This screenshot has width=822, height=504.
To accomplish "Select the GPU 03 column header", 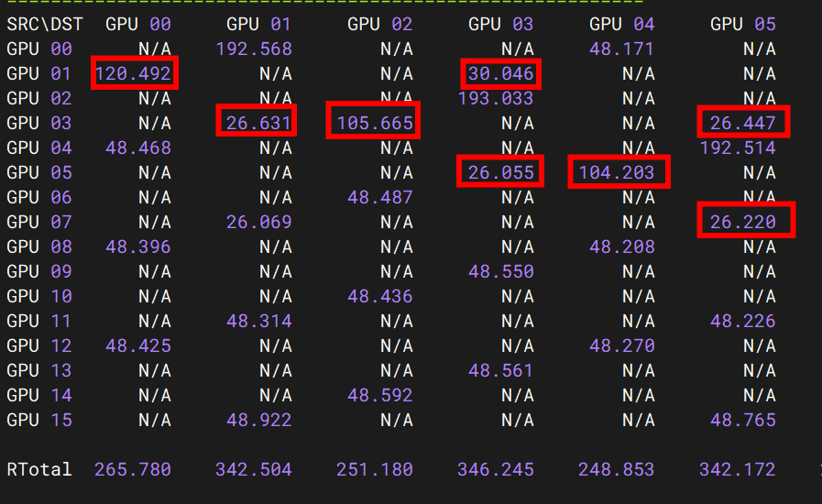I will pos(500,24).
